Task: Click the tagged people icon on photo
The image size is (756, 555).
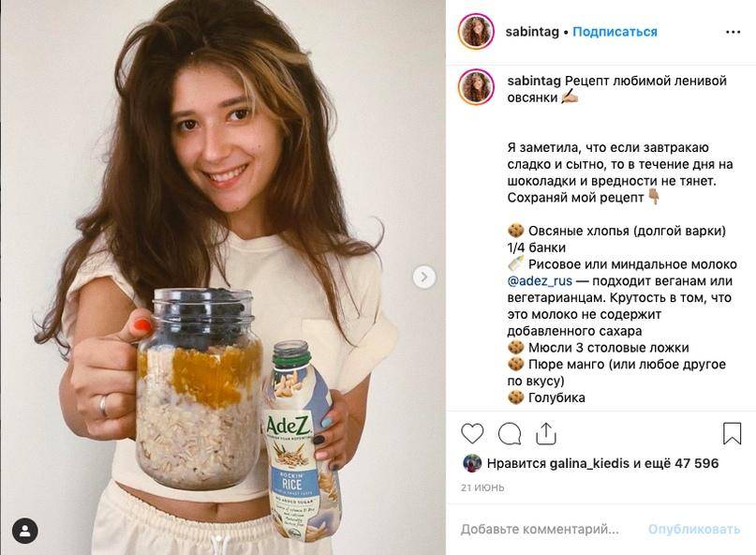Action: click(25, 531)
